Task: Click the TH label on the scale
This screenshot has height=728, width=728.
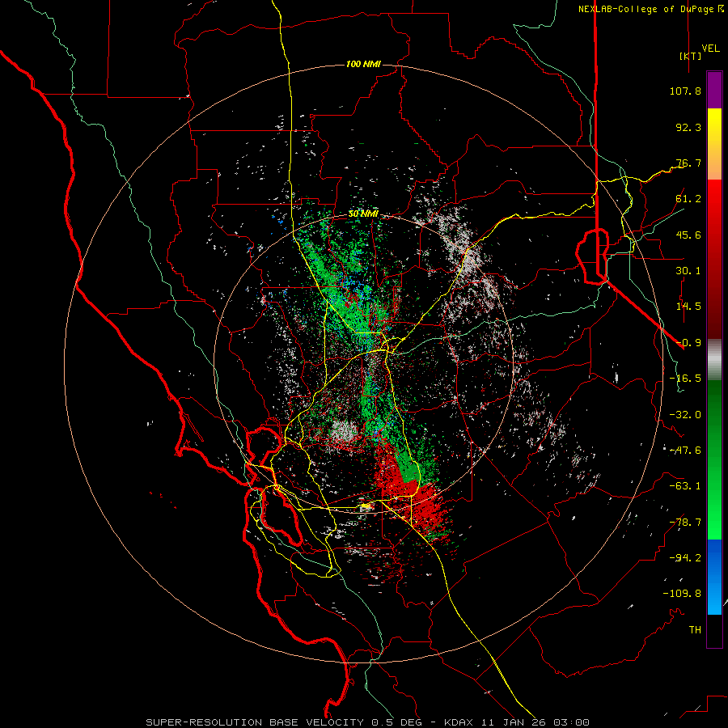Action: coord(695,630)
